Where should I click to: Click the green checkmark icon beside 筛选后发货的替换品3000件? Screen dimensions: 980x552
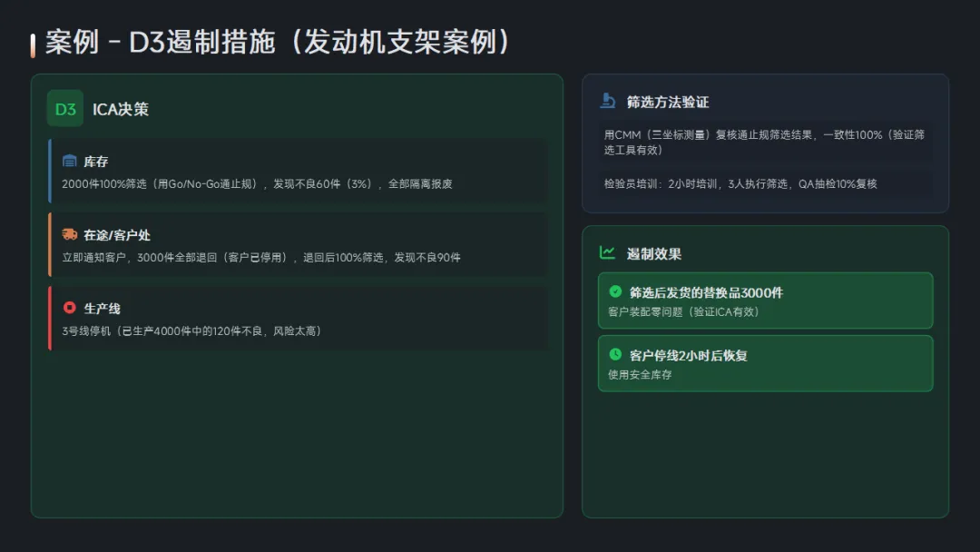pyautogui.click(x=615, y=291)
